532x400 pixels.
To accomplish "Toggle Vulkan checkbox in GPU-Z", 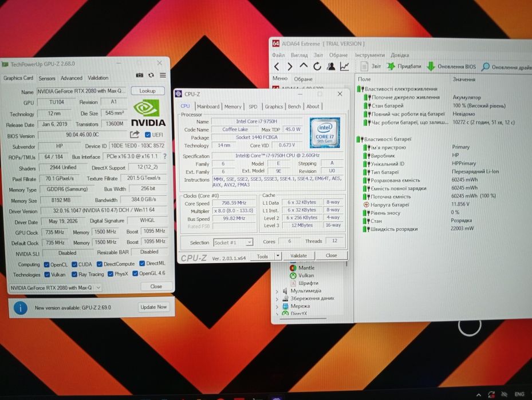I will (x=47, y=274).
